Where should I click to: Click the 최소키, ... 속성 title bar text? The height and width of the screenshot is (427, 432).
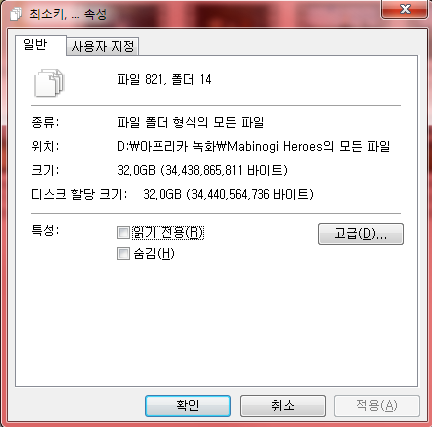pyautogui.click(x=68, y=14)
